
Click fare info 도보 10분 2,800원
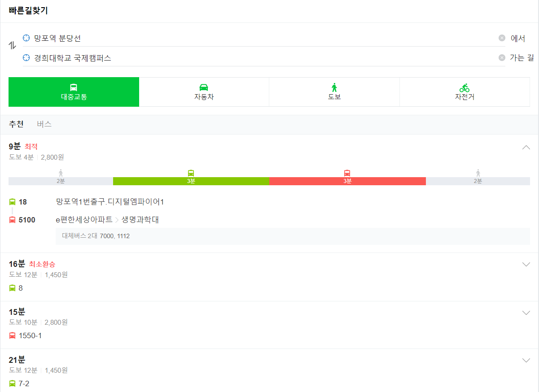38,322
